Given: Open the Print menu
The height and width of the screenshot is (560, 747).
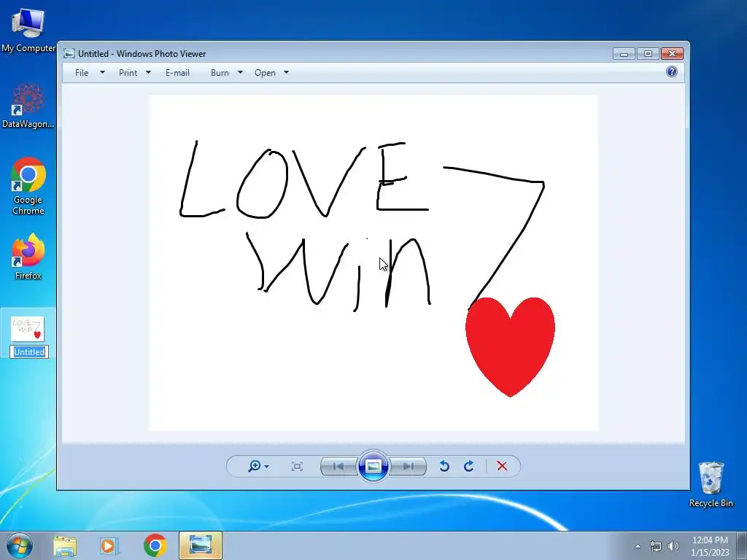Looking at the screenshot, I should pyautogui.click(x=128, y=73).
